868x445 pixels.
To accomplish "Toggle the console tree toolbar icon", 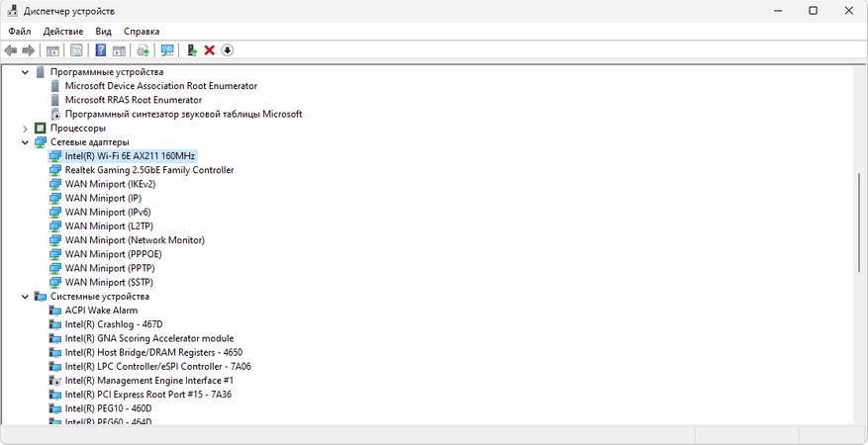I will [52, 50].
